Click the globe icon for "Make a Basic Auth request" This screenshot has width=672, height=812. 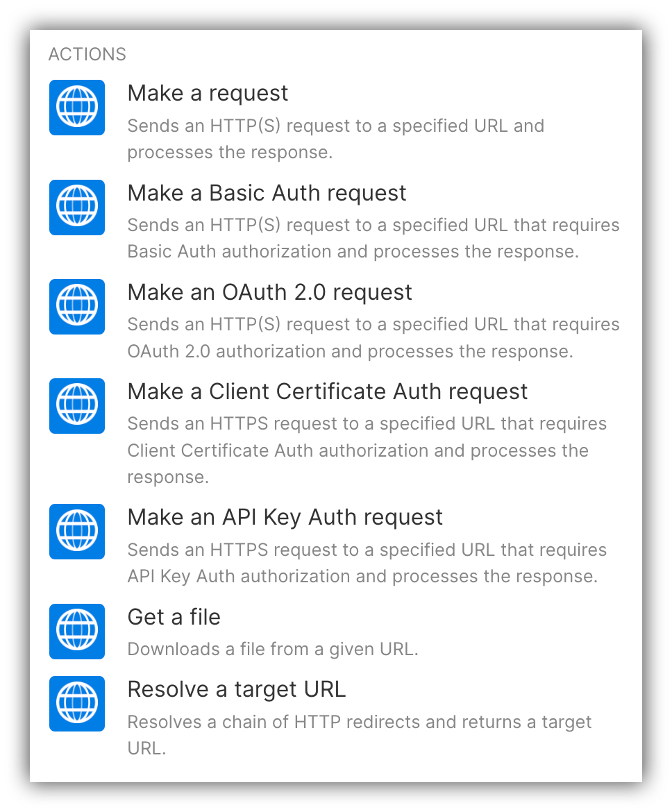pyautogui.click(x=76, y=208)
